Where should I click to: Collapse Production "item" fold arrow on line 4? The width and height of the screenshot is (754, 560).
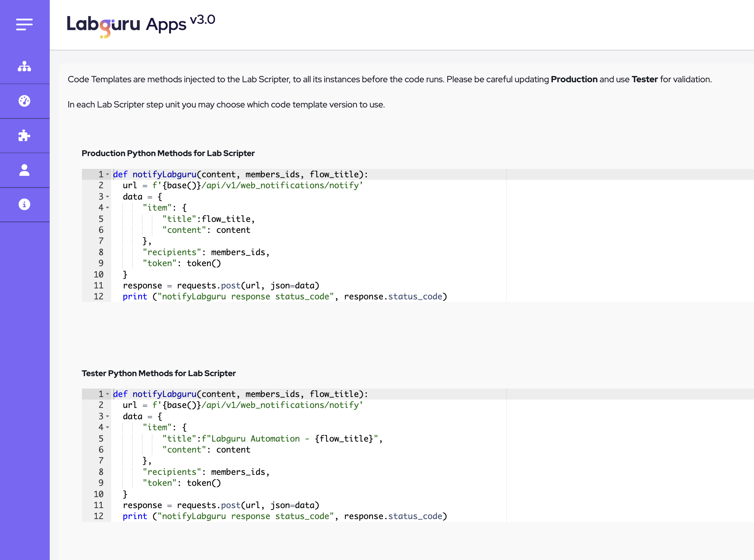pyautogui.click(x=108, y=208)
